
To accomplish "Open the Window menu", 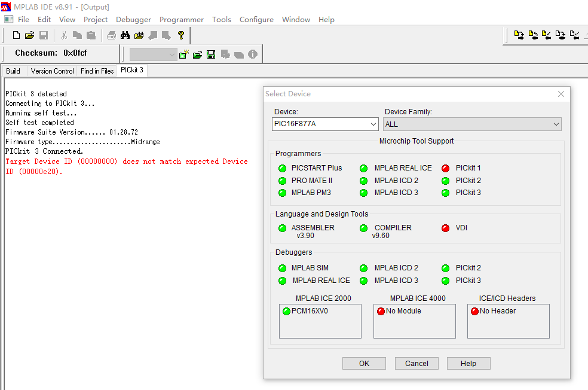I will [296, 20].
